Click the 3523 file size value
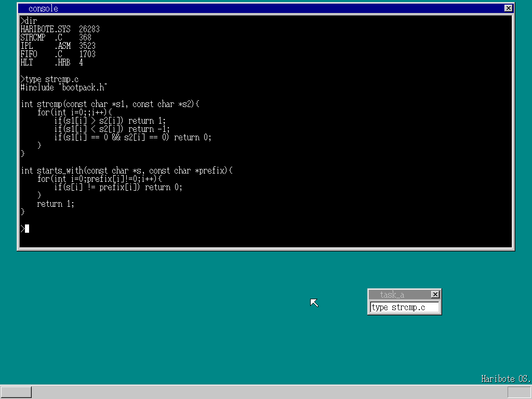The image size is (532, 399). [87, 46]
